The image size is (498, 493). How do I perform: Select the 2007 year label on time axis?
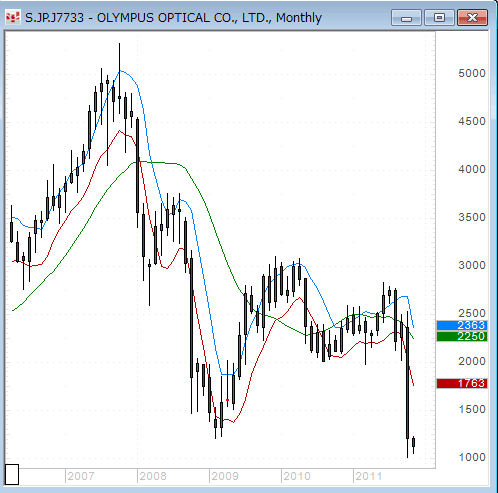80,476
